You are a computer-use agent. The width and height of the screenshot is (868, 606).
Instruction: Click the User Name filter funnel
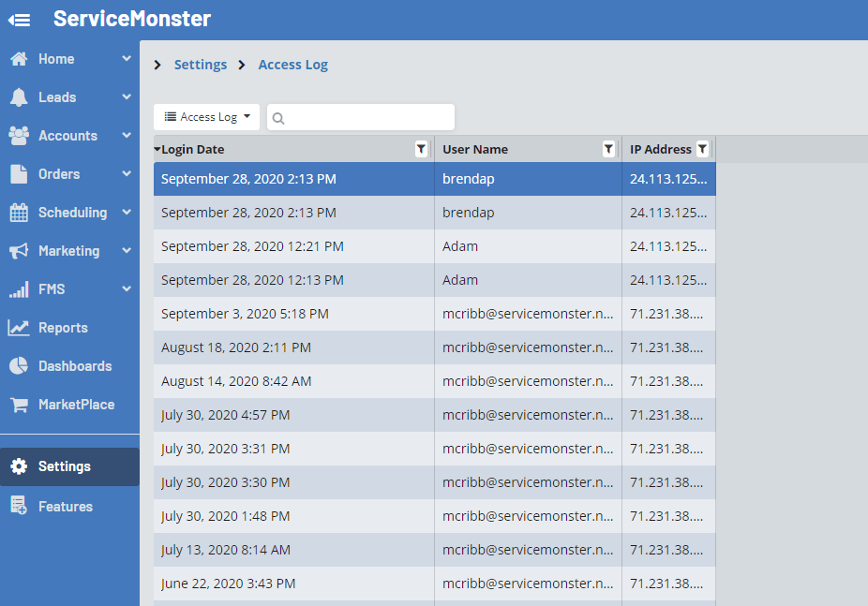(x=608, y=149)
